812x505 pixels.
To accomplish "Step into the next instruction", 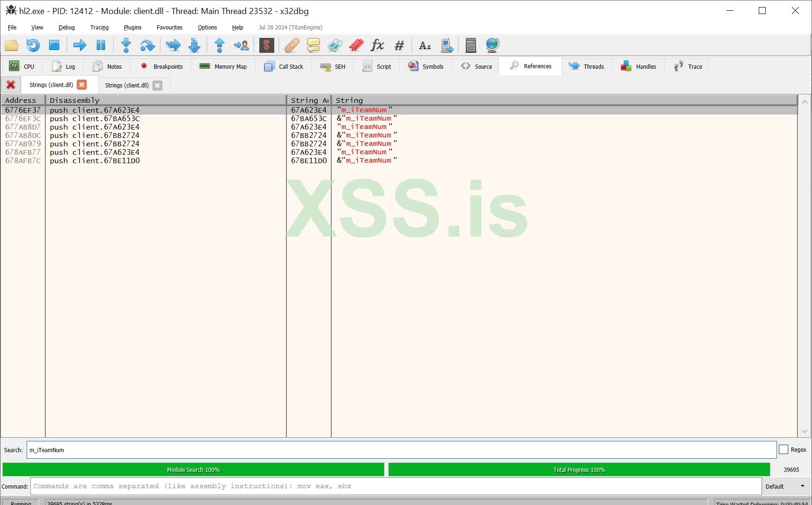I will (x=126, y=45).
